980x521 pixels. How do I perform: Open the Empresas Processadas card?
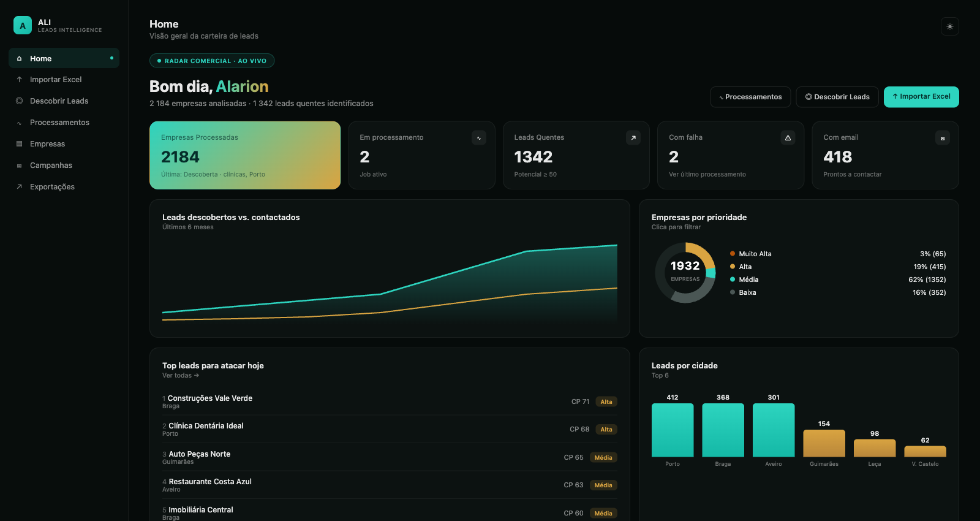[x=245, y=155]
